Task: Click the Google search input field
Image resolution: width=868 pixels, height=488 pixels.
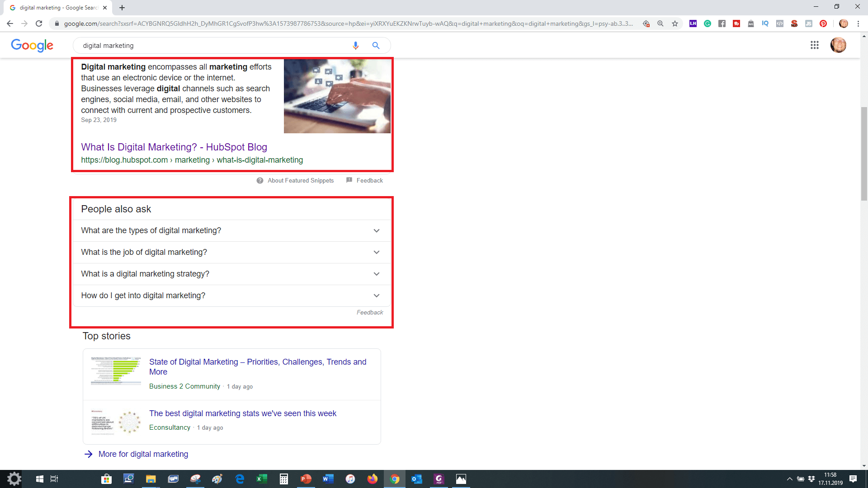Action: coord(212,46)
